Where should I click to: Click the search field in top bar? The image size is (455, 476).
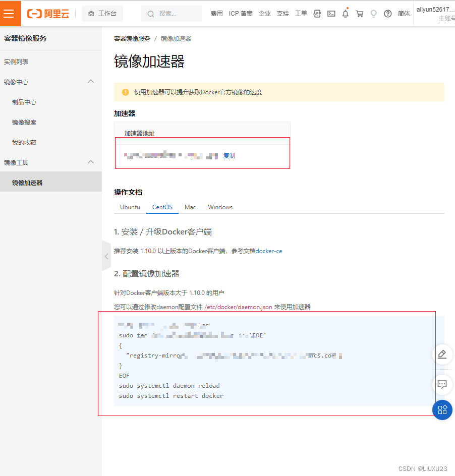[172, 14]
